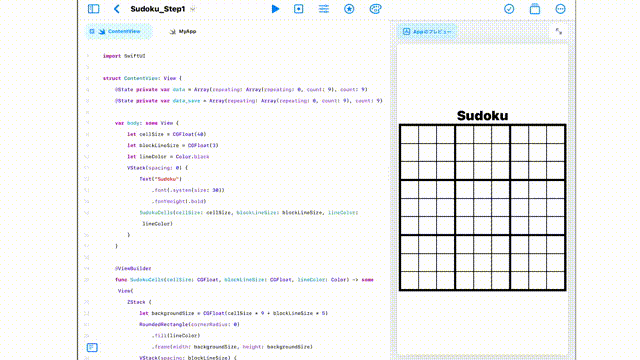This screenshot has height=360, width=640.
Task: Expand the Sudoku_Step1 title dropdown chevron
Action: pos(193,9)
